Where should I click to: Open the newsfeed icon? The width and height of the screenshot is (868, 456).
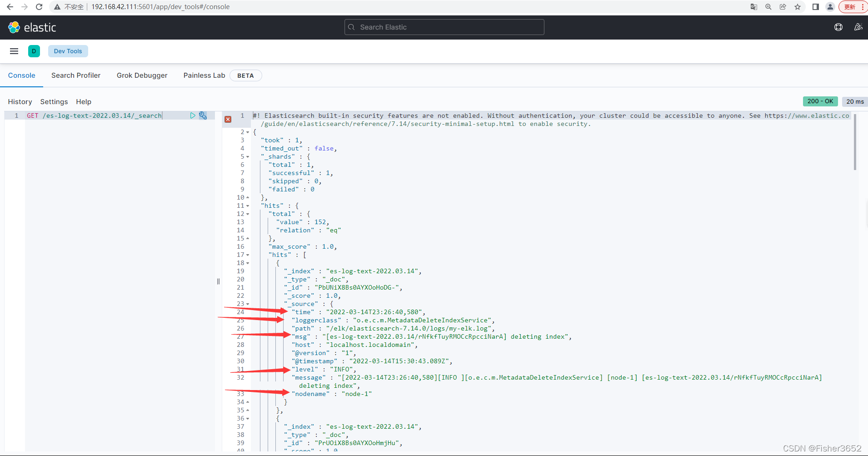[x=858, y=27]
